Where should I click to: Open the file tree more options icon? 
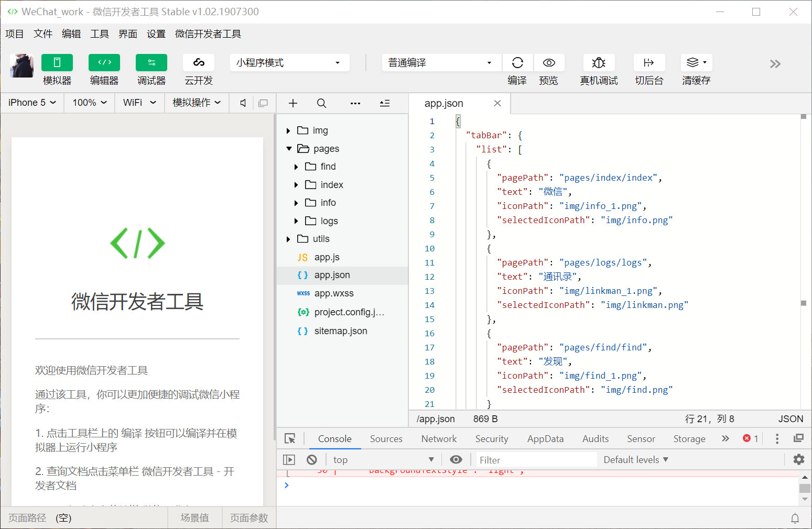tap(355, 103)
